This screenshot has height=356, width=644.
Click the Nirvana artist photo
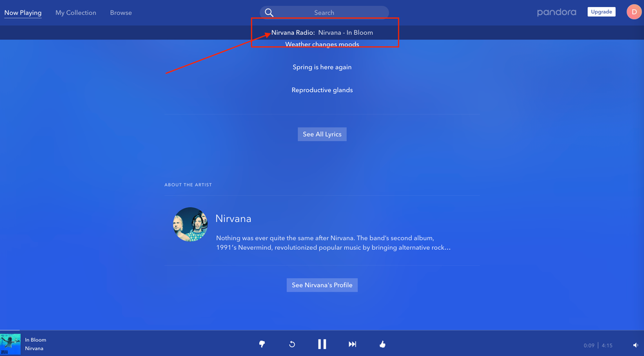190,224
